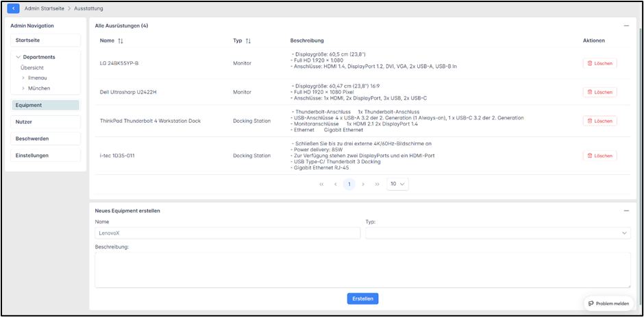Click Admin Startseite breadcrumb link
Screen dimensions: 644x317
[x=44, y=8]
